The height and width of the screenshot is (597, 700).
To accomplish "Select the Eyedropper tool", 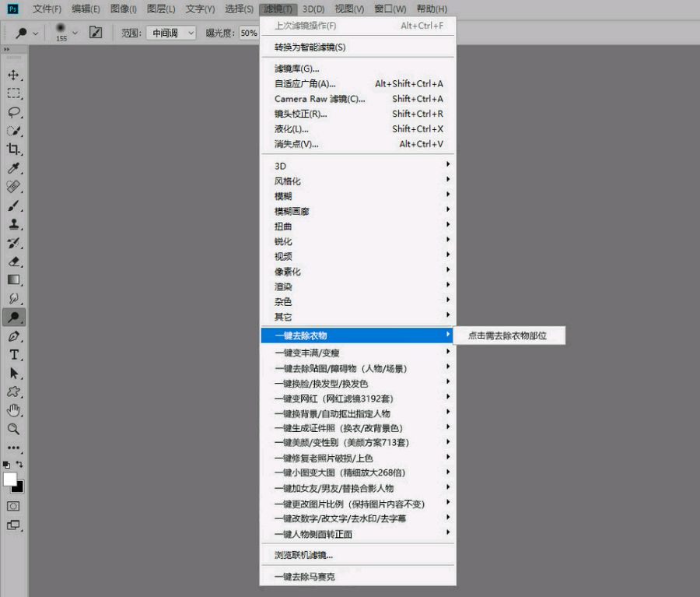I will (13, 168).
